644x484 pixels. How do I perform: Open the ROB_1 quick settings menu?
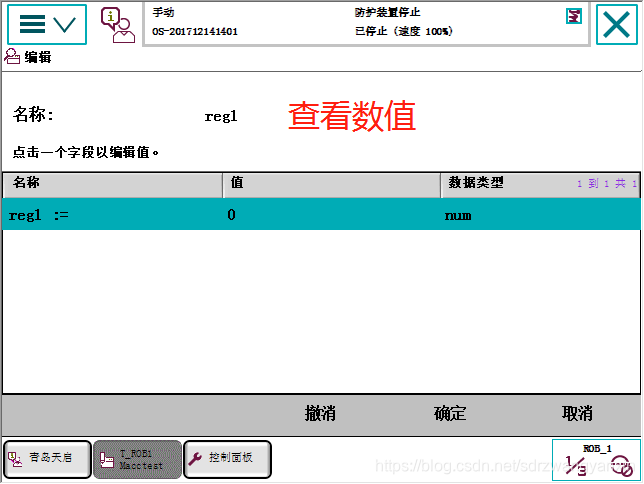point(596,460)
